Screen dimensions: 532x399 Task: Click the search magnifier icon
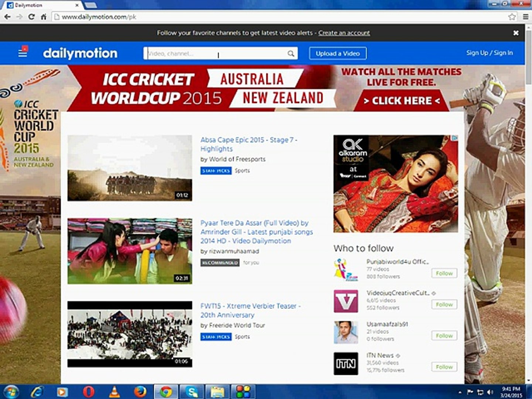pyautogui.click(x=291, y=54)
